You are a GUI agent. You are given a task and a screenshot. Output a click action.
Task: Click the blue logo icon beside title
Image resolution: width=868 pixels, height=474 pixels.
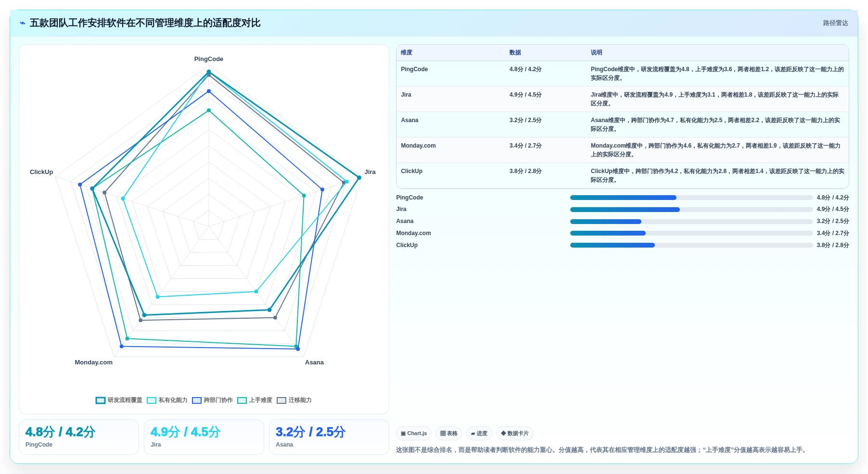tap(23, 23)
